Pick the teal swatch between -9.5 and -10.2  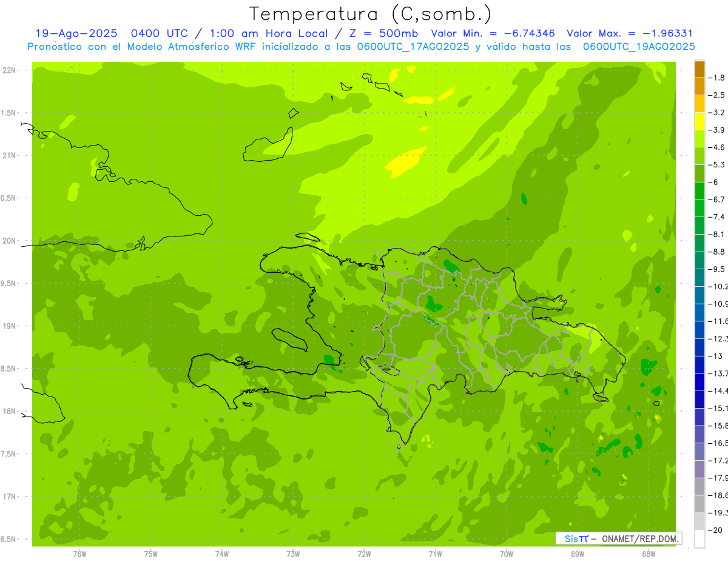click(x=699, y=278)
